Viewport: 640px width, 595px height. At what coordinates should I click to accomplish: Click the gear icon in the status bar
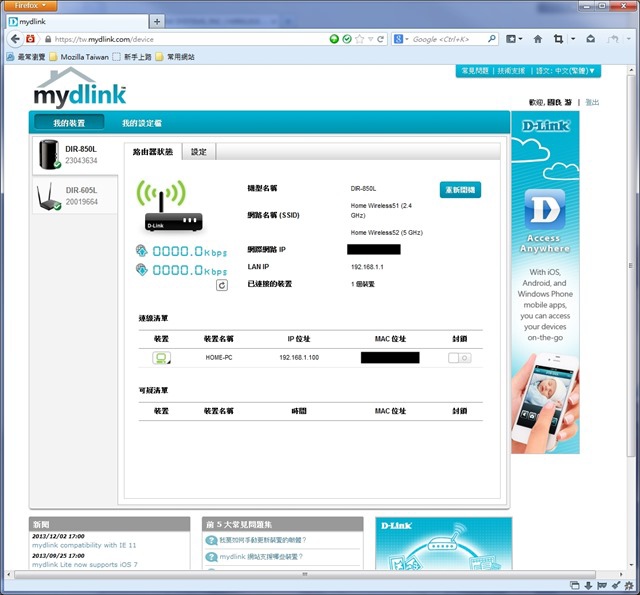click(x=629, y=586)
